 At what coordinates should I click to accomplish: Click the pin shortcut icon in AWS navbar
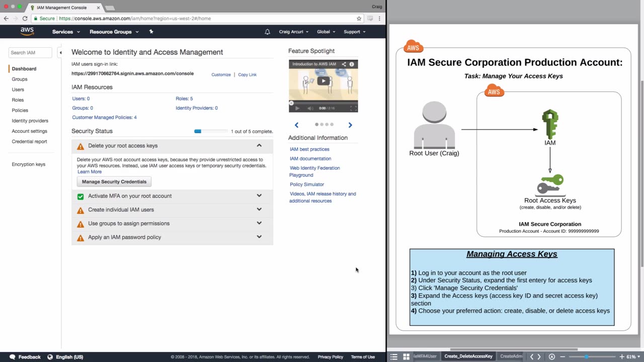point(151,32)
